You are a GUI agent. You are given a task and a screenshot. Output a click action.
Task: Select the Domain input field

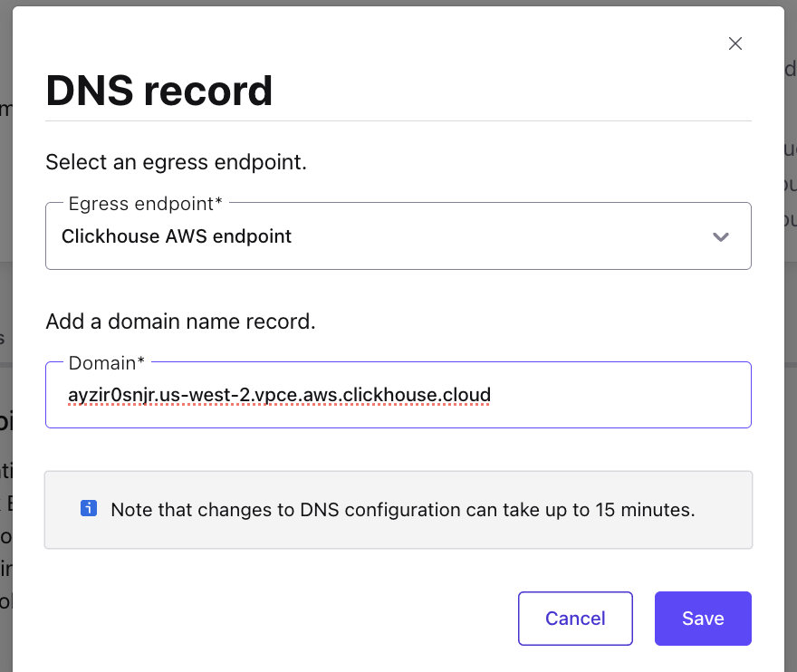398,395
